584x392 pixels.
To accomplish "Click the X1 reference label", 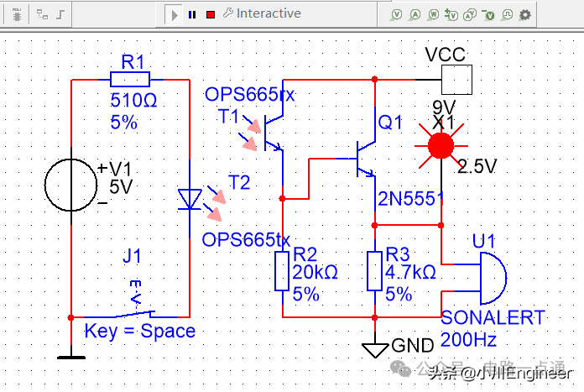I will 443,123.
